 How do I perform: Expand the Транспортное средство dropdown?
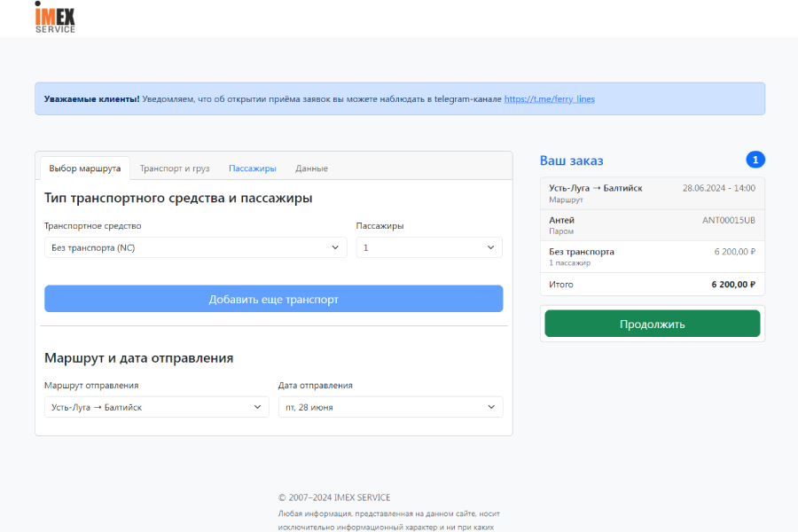point(195,248)
